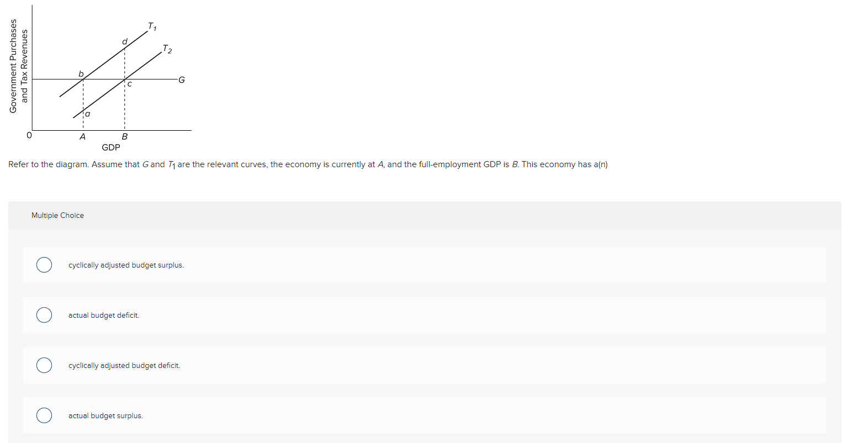Click the answer text actual budget surplus

coord(105,415)
